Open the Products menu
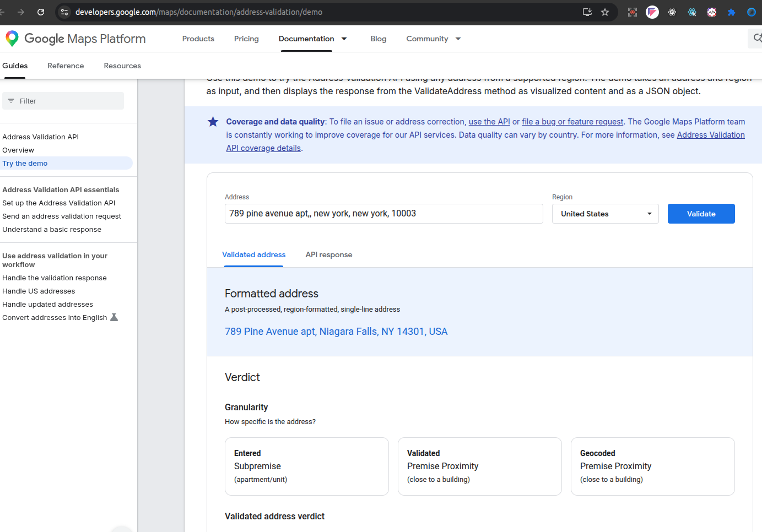 pyautogui.click(x=198, y=39)
